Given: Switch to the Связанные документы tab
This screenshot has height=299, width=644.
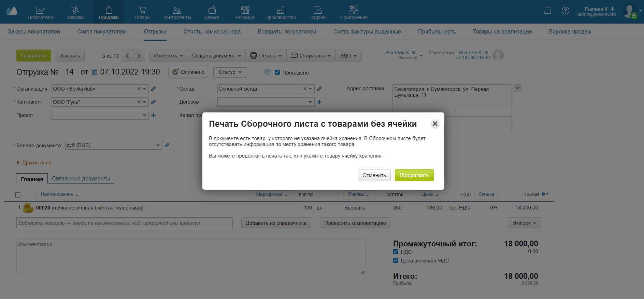Looking at the screenshot, I should pyautogui.click(x=81, y=179).
